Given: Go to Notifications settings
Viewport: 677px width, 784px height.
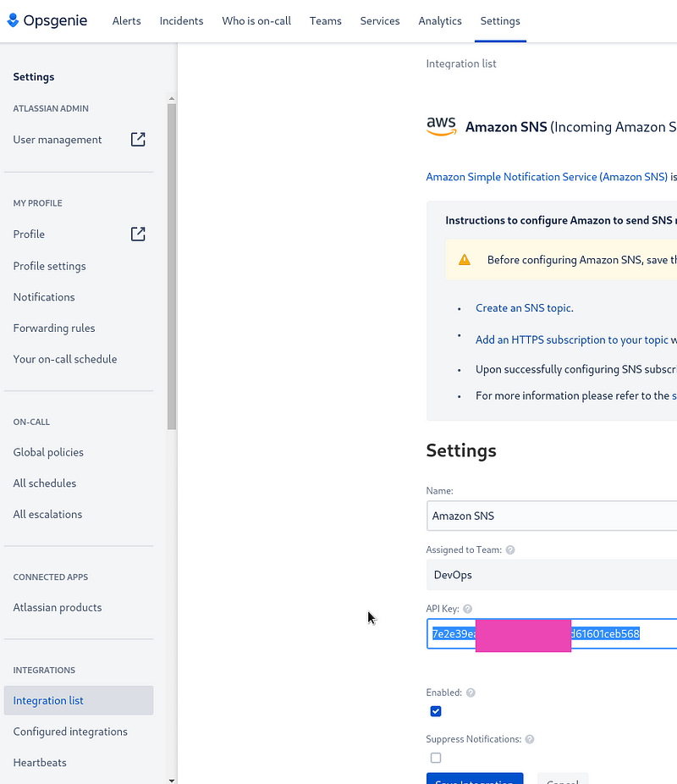Looking at the screenshot, I should [44, 297].
